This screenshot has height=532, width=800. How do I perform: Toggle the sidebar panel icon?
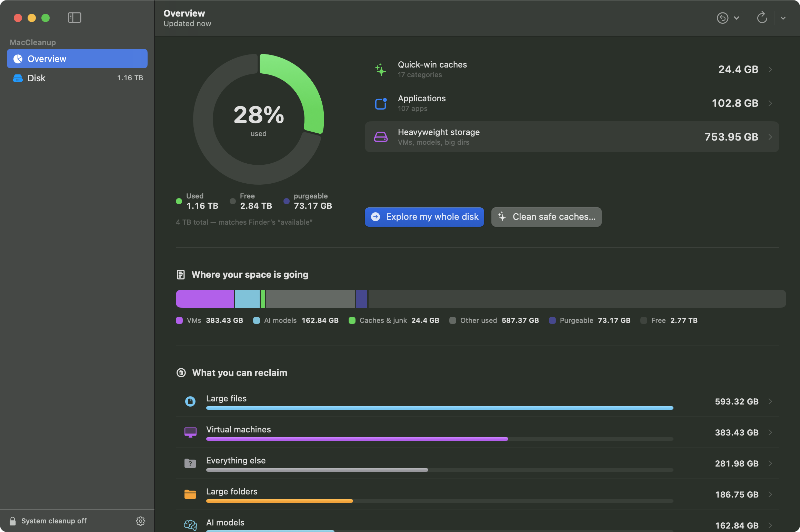(74, 18)
